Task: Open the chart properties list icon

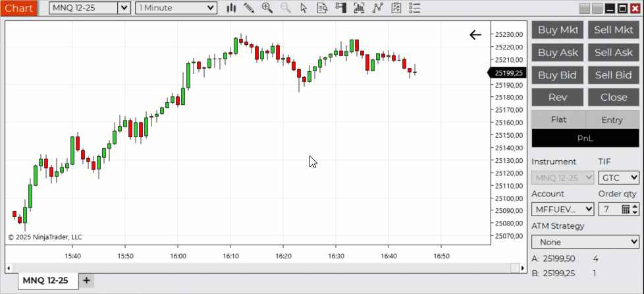Action: tap(414, 8)
